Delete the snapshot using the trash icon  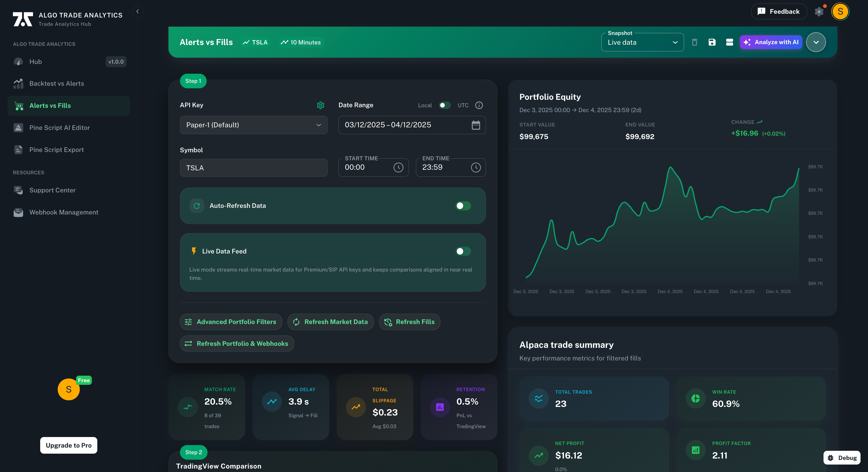[694, 42]
